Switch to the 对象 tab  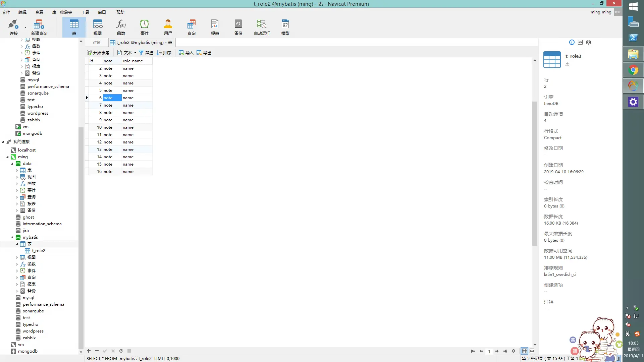coord(96,42)
